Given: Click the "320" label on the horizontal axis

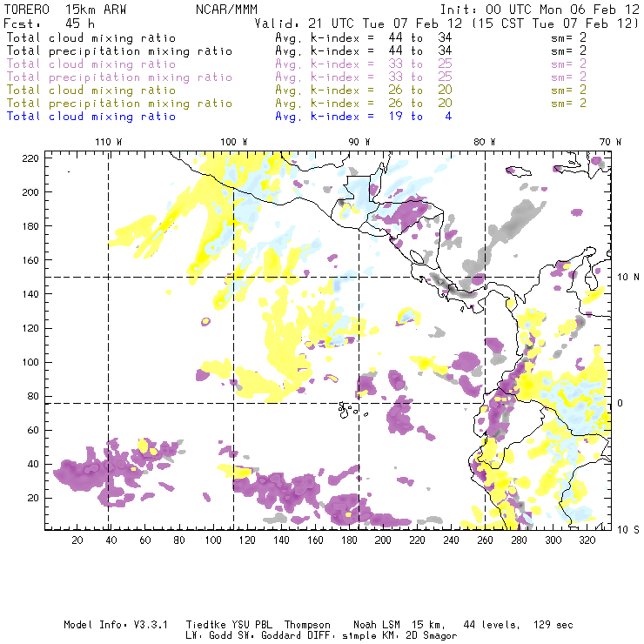Looking at the screenshot, I should click(x=587, y=540).
